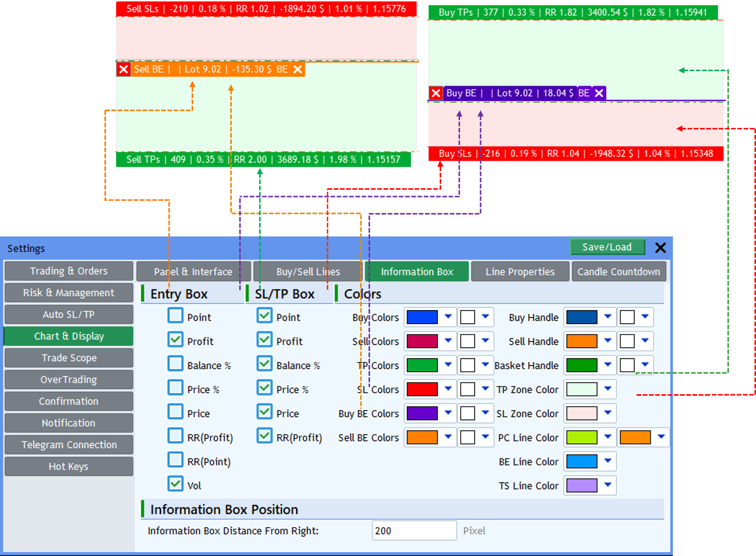Click Buy BE Colors purple swatch
756x556 pixels.
pos(422,413)
